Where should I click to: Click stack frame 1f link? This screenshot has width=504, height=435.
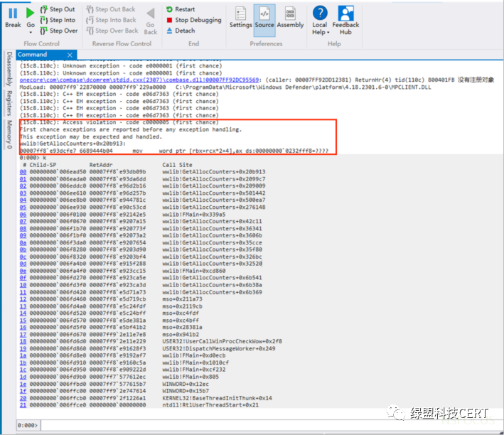pos(23,391)
